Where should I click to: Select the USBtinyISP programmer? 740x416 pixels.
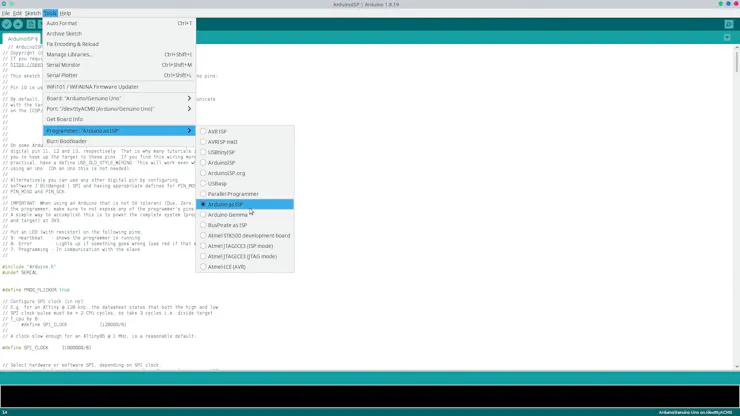[x=245, y=152]
